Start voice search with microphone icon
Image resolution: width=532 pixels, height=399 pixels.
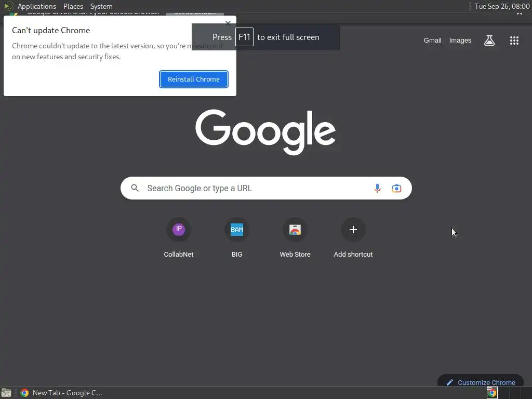pyautogui.click(x=377, y=188)
